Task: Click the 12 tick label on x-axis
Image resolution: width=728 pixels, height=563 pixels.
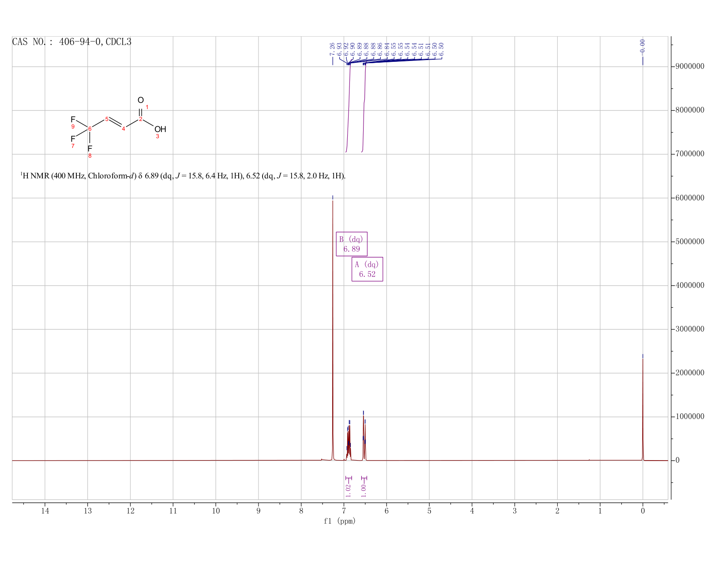Action: [x=130, y=511]
